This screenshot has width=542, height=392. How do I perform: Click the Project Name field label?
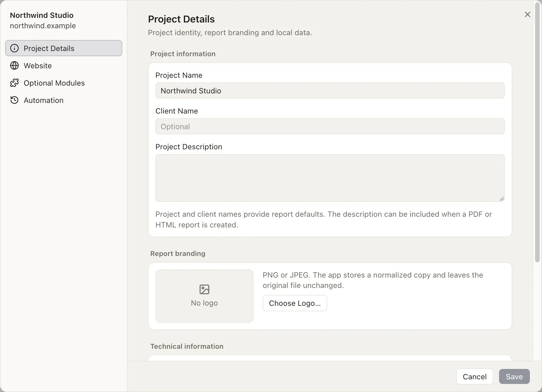pyautogui.click(x=179, y=75)
